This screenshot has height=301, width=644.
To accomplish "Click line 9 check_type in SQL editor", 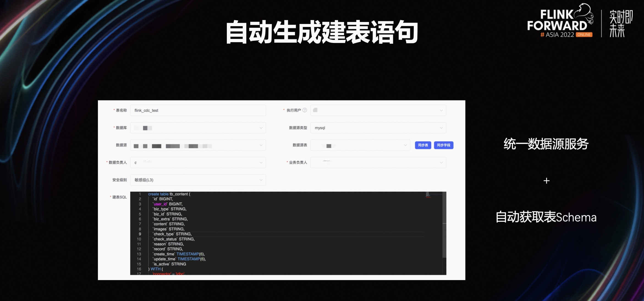I will tap(173, 234).
